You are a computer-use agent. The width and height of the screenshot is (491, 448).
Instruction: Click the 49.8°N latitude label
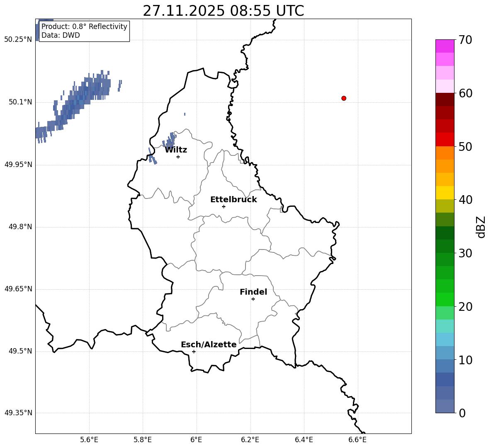click(x=20, y=227)
